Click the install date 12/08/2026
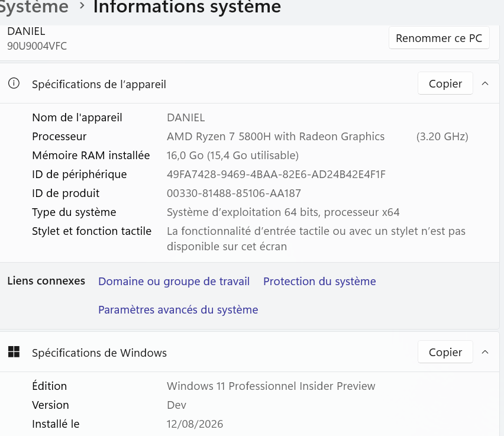The image size is (504, 436). coord(195,424)
